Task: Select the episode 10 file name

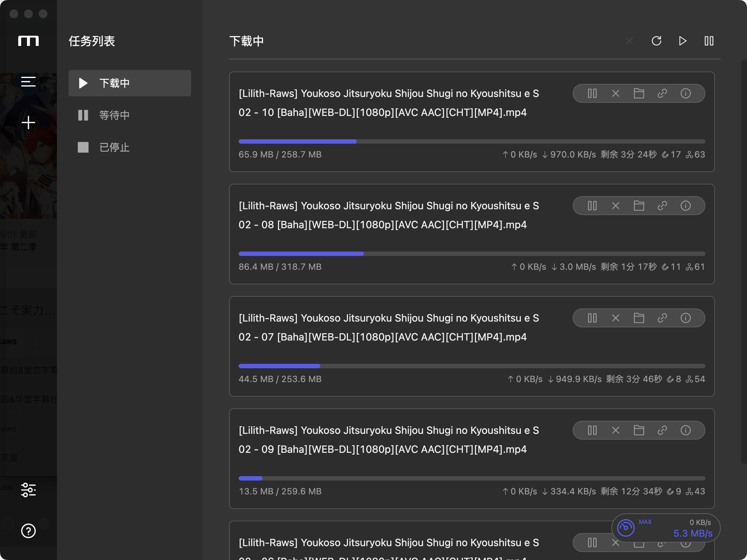Action: click(x=389, y=103)
